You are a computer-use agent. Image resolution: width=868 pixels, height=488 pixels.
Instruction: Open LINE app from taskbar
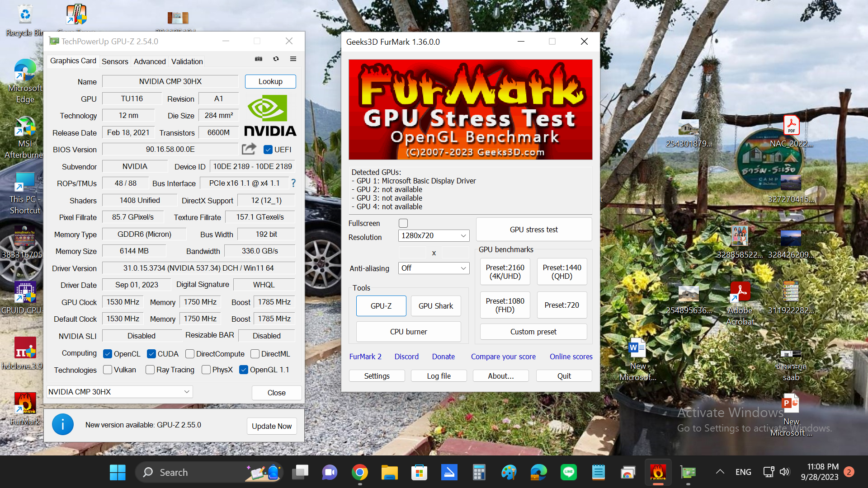[x=568, y=472]
